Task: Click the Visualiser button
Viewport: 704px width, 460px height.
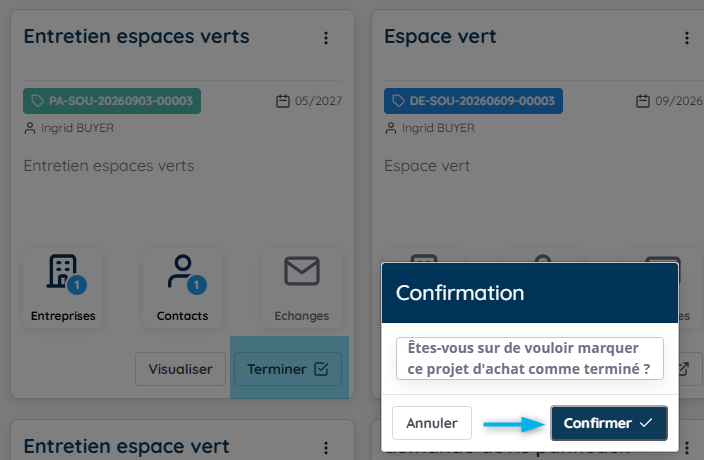Action: (180, 369)
